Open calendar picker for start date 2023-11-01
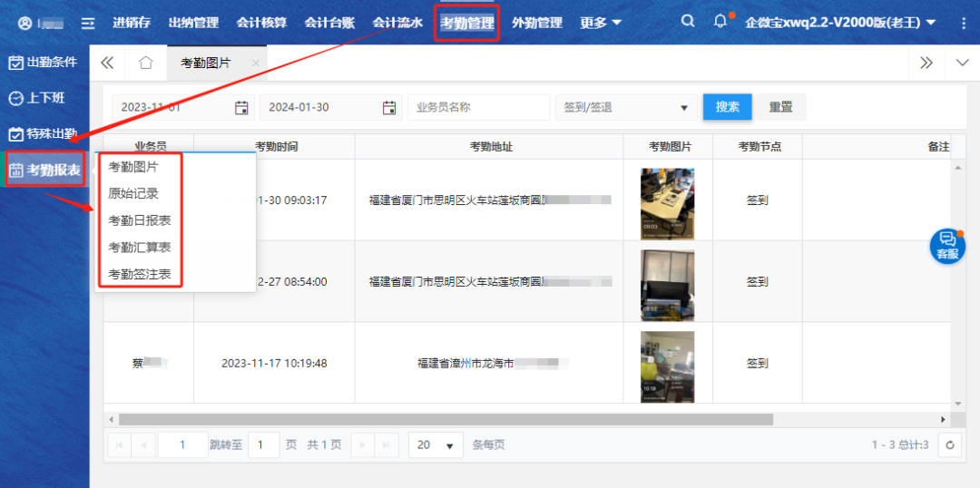The height and width of the screenshot is (488, 980). [x=241, y=107]
